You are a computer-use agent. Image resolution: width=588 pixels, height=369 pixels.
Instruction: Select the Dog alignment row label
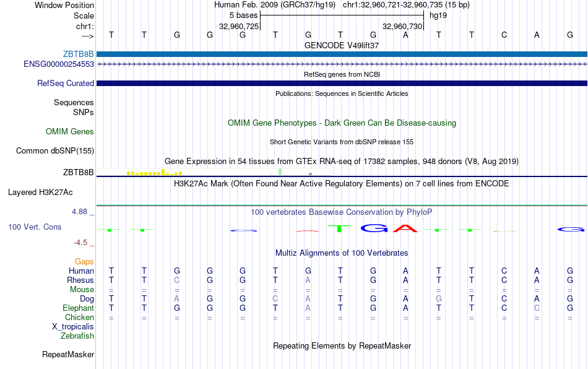(87, 299)
